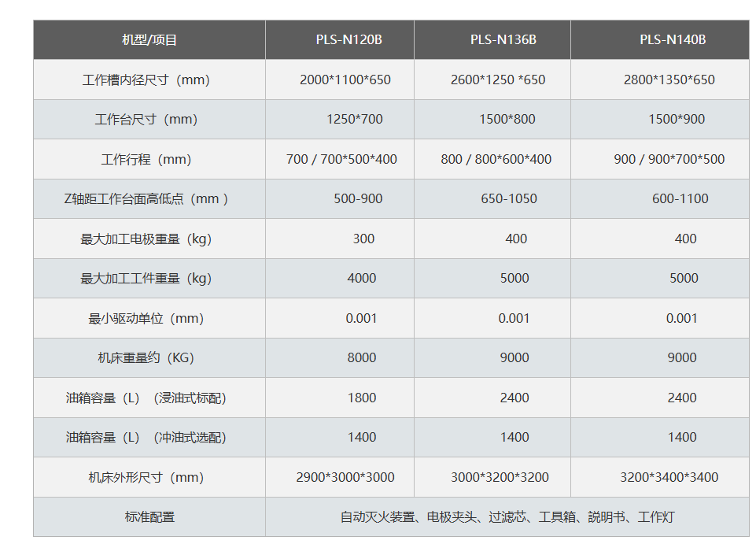Click the 工作行程（mm）row label
Image resolution: width=756 pixels, height=544 pixels.
coord(146,159)
